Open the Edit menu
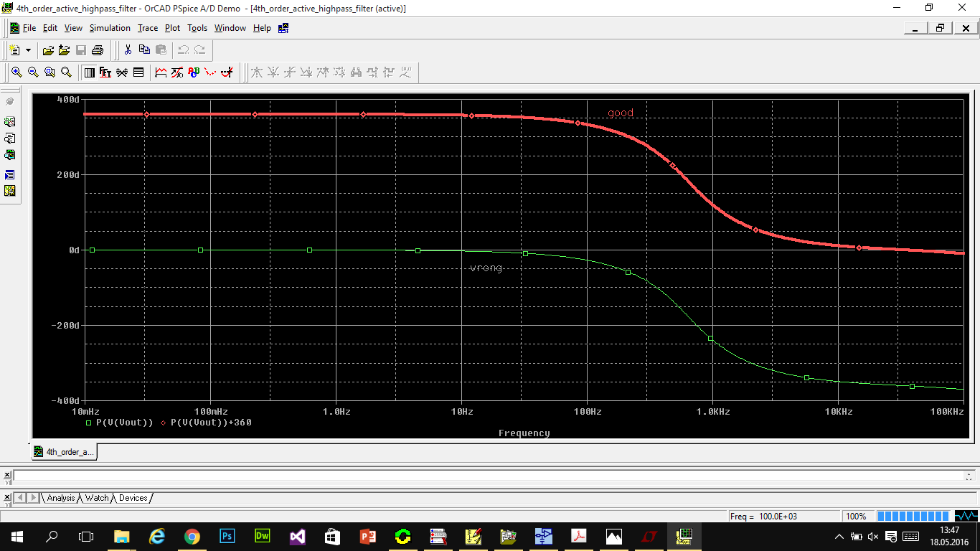This screenshot has width=980, height=551. (x=50, y=28)
